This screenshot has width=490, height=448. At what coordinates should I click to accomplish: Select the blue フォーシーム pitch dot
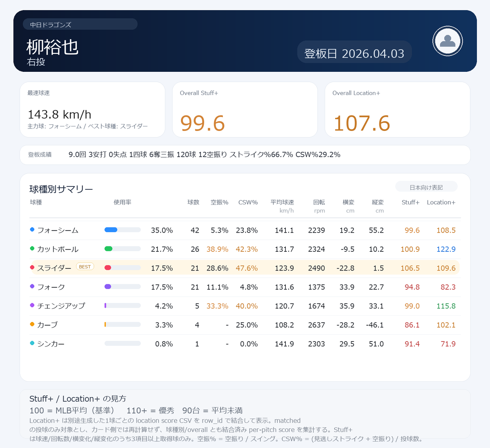tap(32, 229)
